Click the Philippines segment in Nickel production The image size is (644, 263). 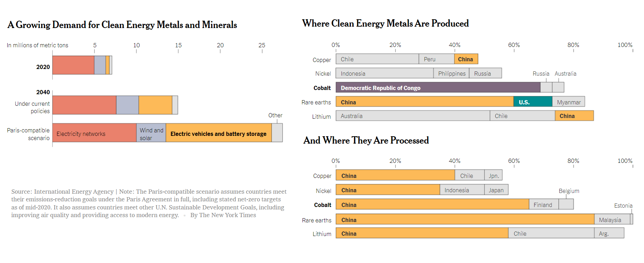point(451,74)
